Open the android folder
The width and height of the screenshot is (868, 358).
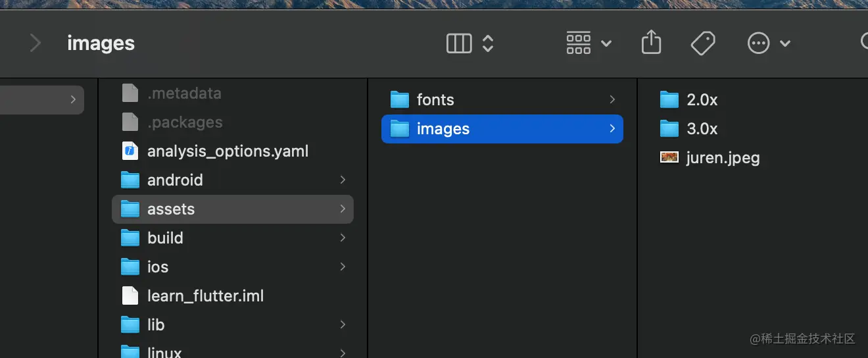pyautogui.click(x=175, y=180)
